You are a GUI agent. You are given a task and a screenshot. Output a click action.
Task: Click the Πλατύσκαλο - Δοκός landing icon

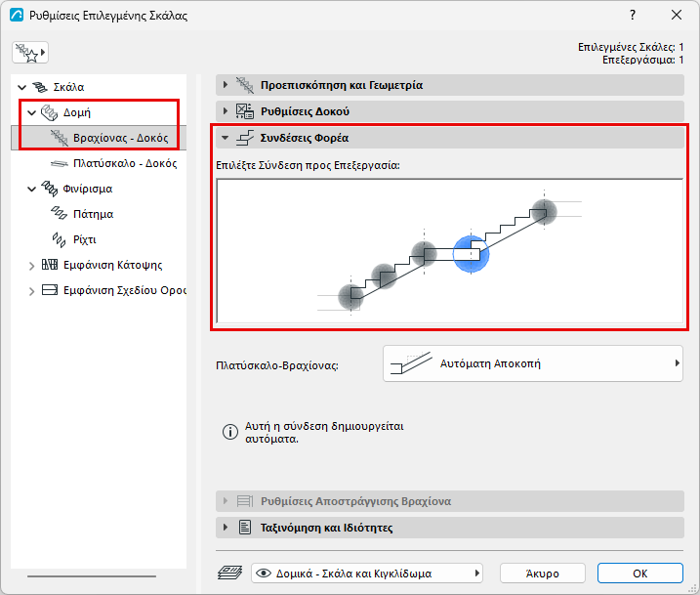tap(60, 164)
